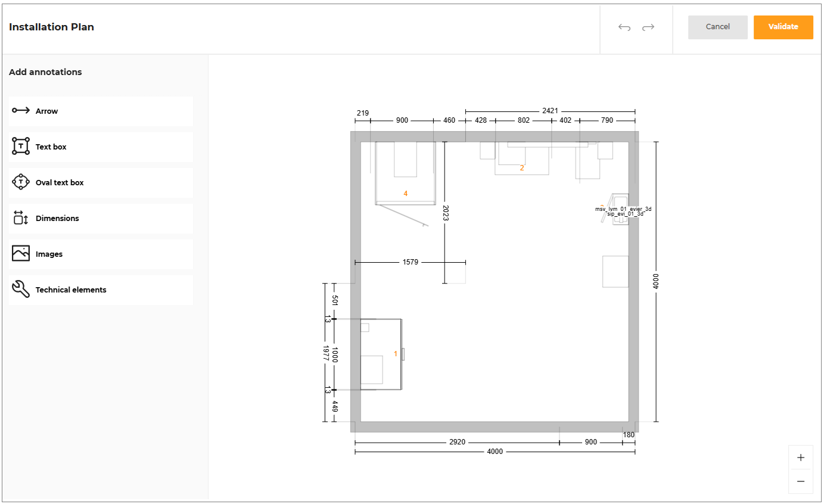Zoom in with the plus control
Image resolution: width=824 pixels, height=504 pixels.
[x=801, y=457]
